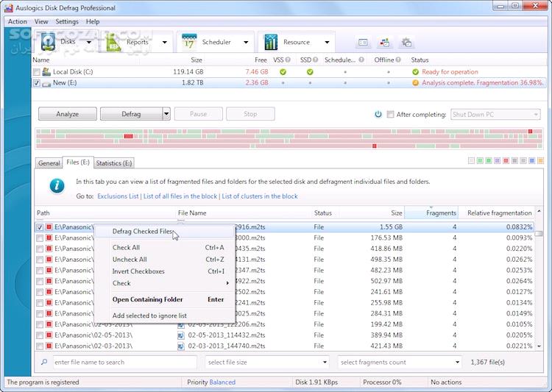Open the Scheduler dropdown arrow
552x392 pixels.
[246, 42]
